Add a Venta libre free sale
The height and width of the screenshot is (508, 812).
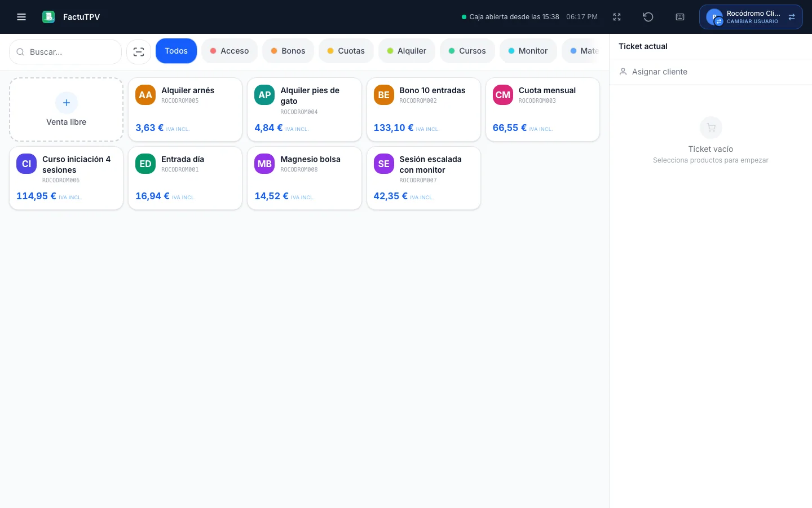coord(67,110)
